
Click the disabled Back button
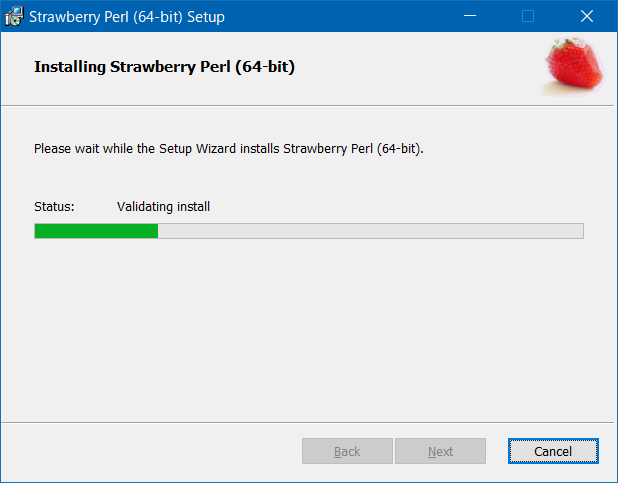[x=347, y=451]
